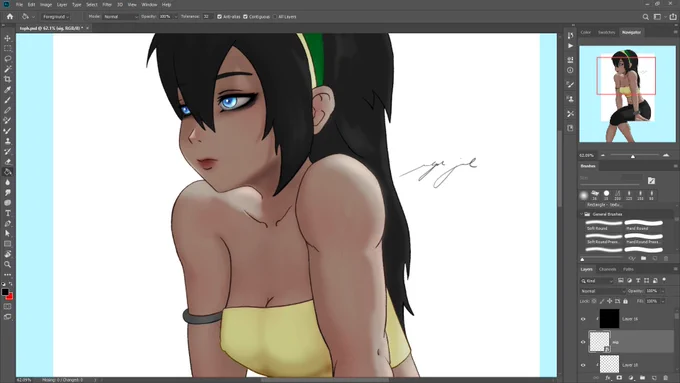Open Brush Settings icon in Brushes panel

651,180
